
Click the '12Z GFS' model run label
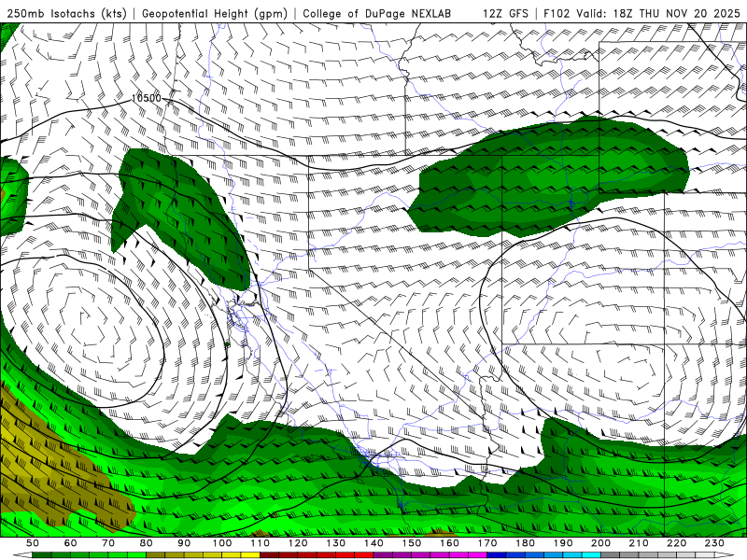coord(505,13)
